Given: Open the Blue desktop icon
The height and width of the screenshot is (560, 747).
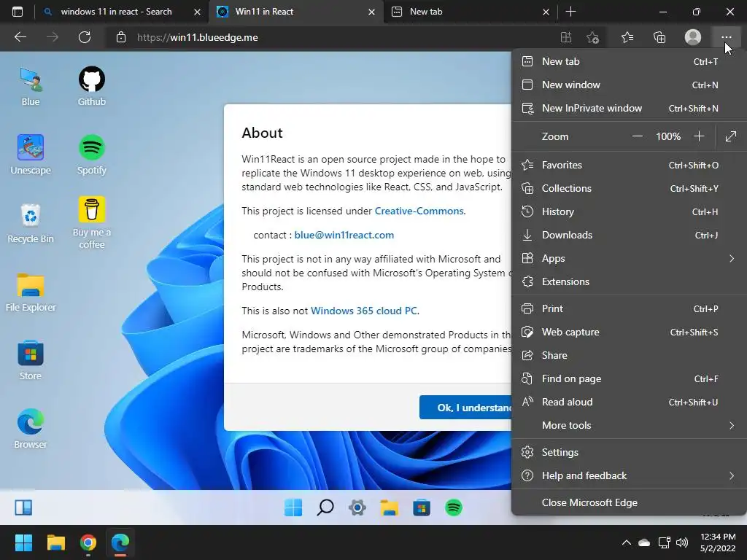Looking at the screenshot, I should click(31, 87).
